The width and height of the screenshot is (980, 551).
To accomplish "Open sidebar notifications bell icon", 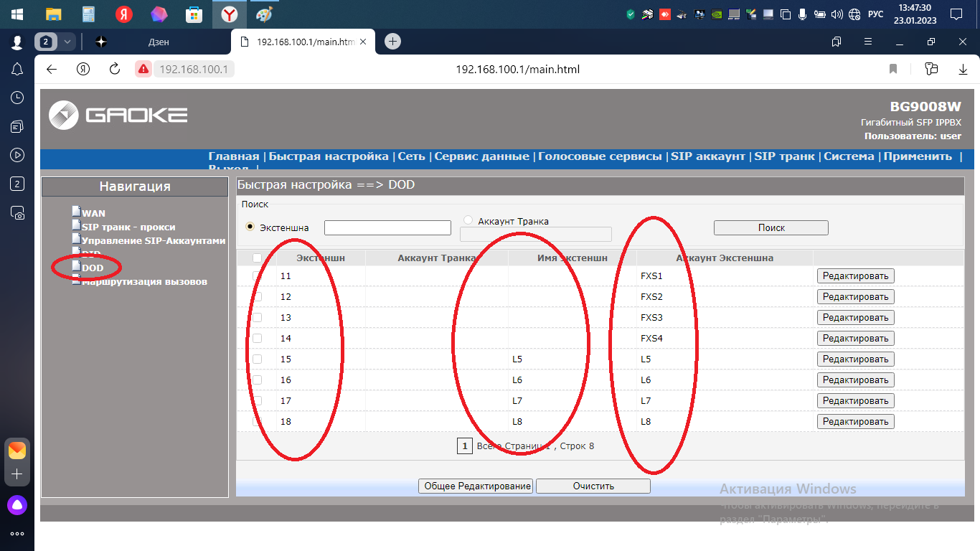I will tap(17, 69).
